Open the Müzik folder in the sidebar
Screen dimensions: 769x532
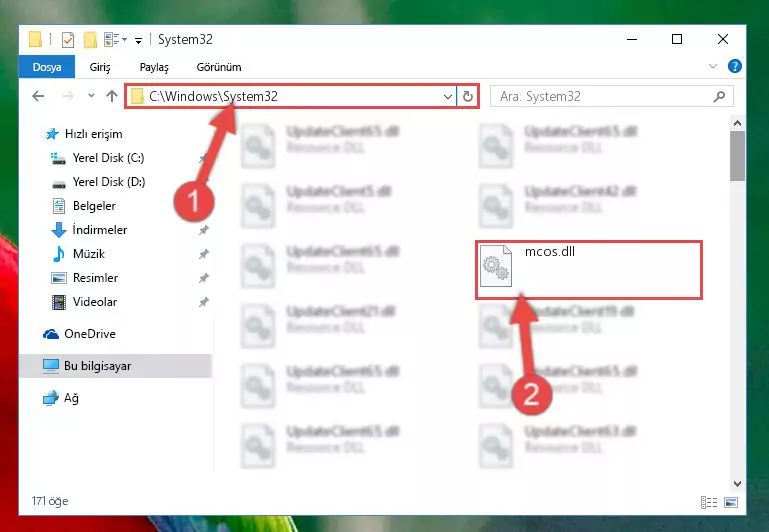(x=78, y=254)
